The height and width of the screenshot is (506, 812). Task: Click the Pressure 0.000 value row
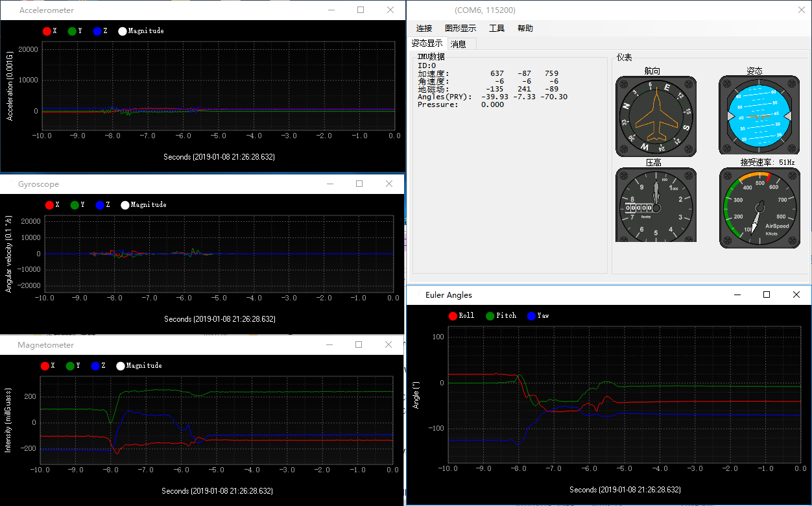tap(461, 105)
